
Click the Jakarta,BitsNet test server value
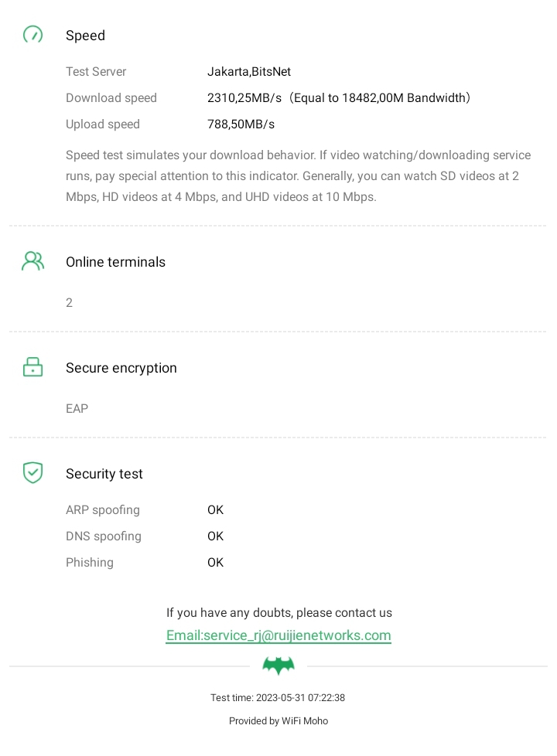coord(249,72)
